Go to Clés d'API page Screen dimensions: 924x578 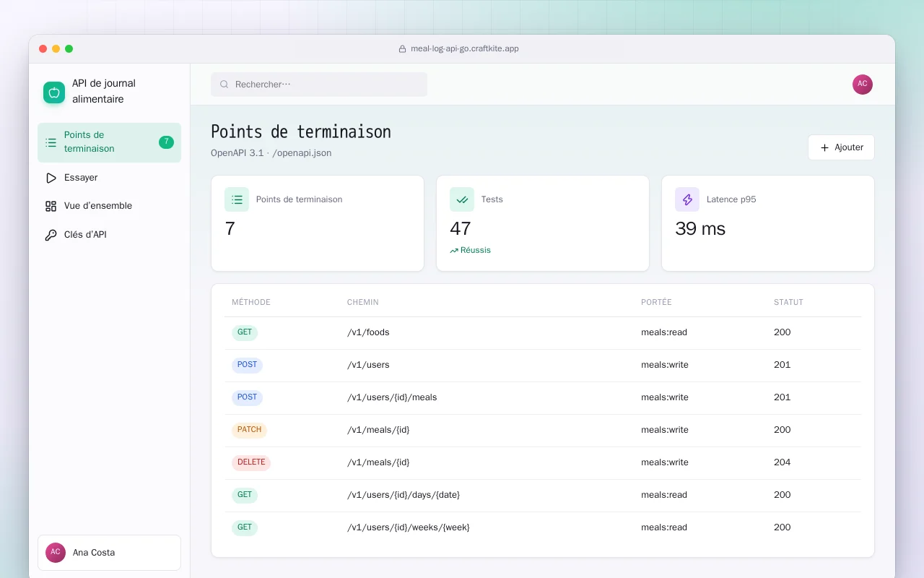pyautogui.click(x=109, y=235)
